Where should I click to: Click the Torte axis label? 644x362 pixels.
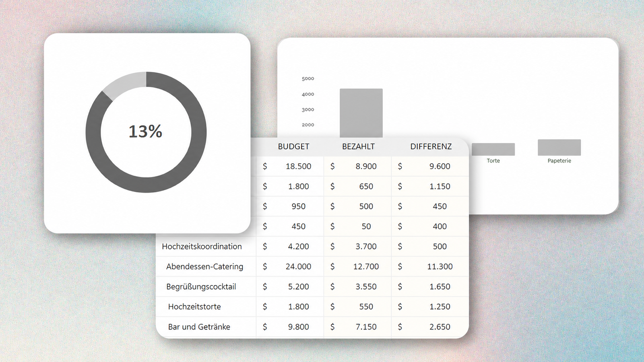coord(493,160)
